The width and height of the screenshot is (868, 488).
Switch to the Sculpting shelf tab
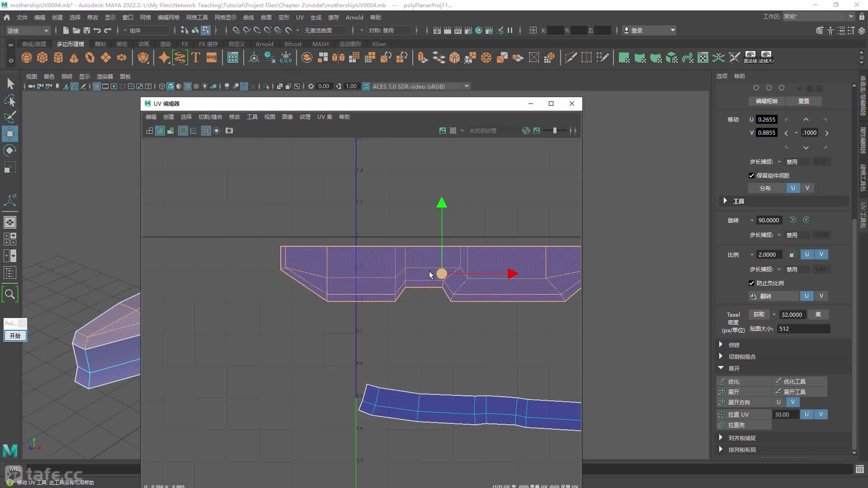tap(100, 44)
